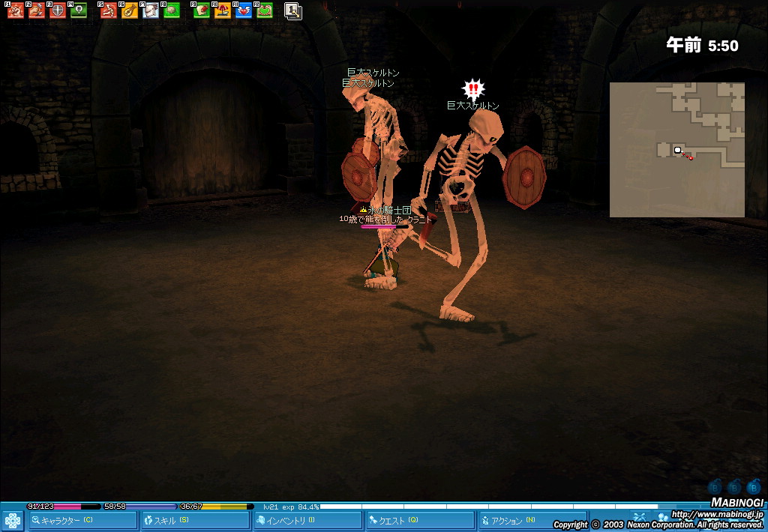Select the player name 10歳で熊を倒した クラニト
768x532 pixels.
coord(385,220)
